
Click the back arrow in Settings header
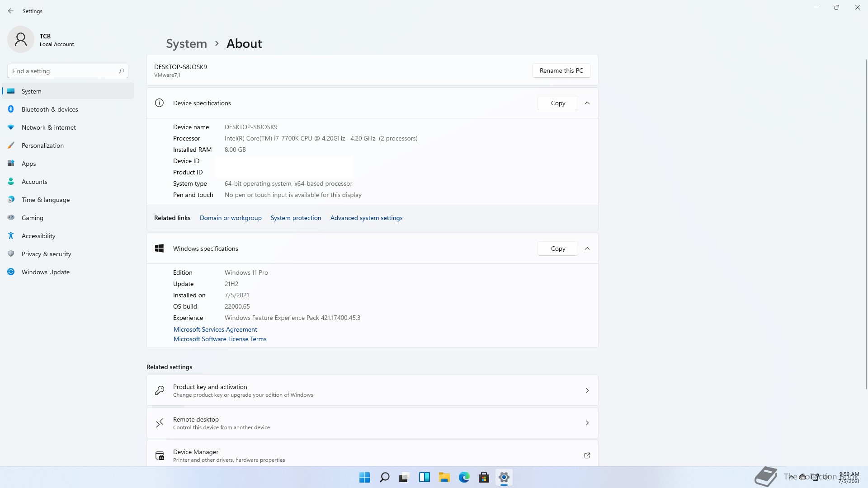click(x=11, y=11)
